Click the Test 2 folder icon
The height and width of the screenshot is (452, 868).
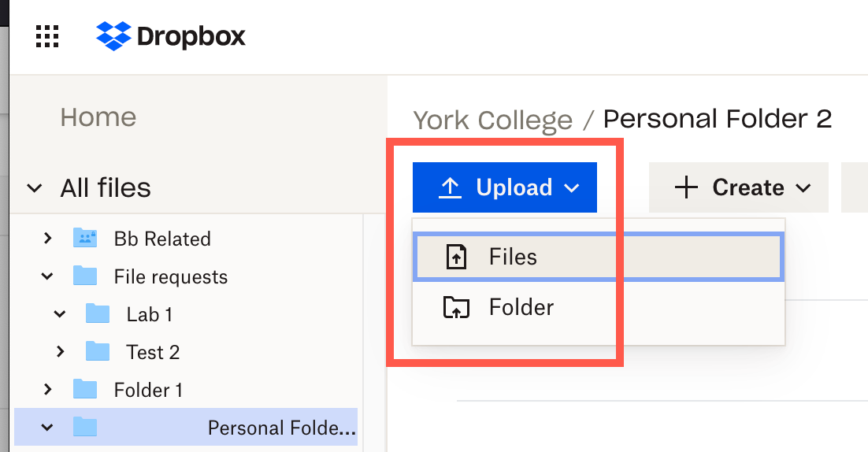click(98, 351)
